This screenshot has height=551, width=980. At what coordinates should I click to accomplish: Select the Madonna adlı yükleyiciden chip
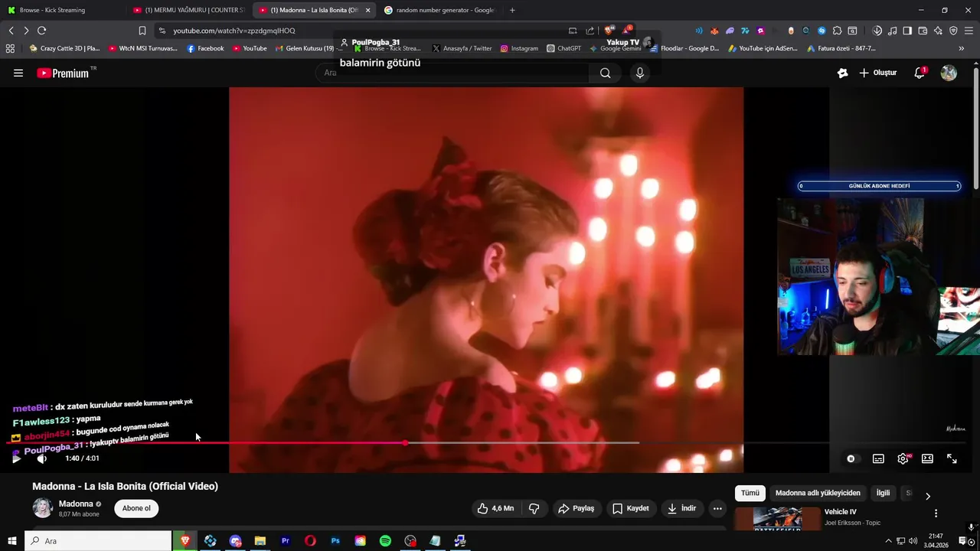pyautogui.click(x=818, y=493)
